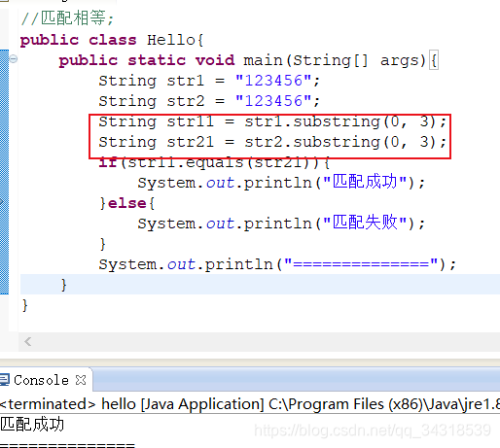The height and width of the screenshot is (448, 500).
Task: Click the Console monitor icon
Action: (x=5, y=380)
